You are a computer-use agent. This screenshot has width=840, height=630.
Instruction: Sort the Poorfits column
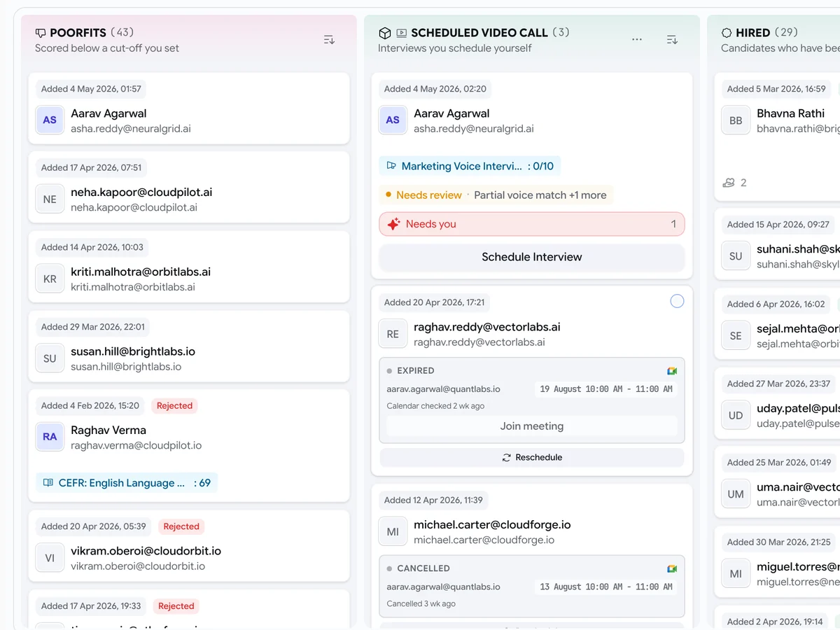(x=329, y=40)
